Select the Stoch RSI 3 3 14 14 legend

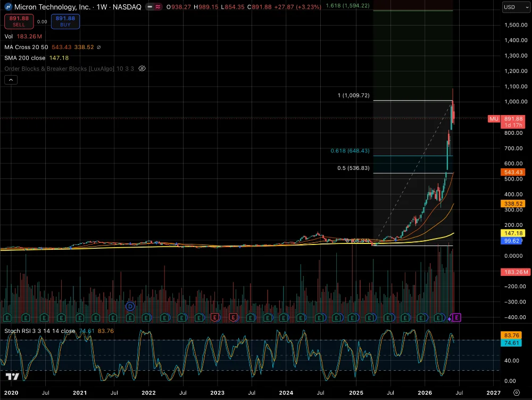40,331
